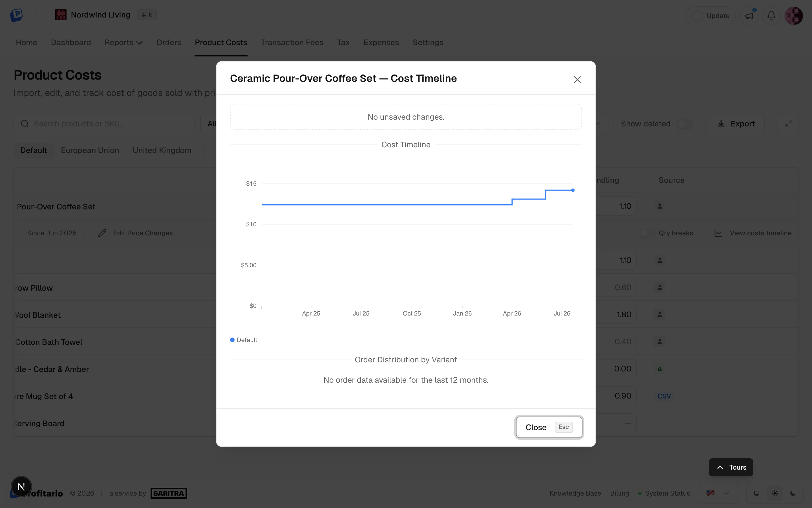This screenshot has width=812, height=508.
Task: Select the system theme monitor icon
Action: [x=757, y=493]
